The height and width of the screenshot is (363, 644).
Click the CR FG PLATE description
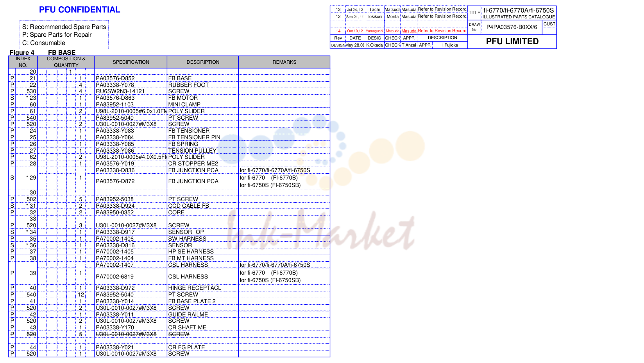coord(186,347)
